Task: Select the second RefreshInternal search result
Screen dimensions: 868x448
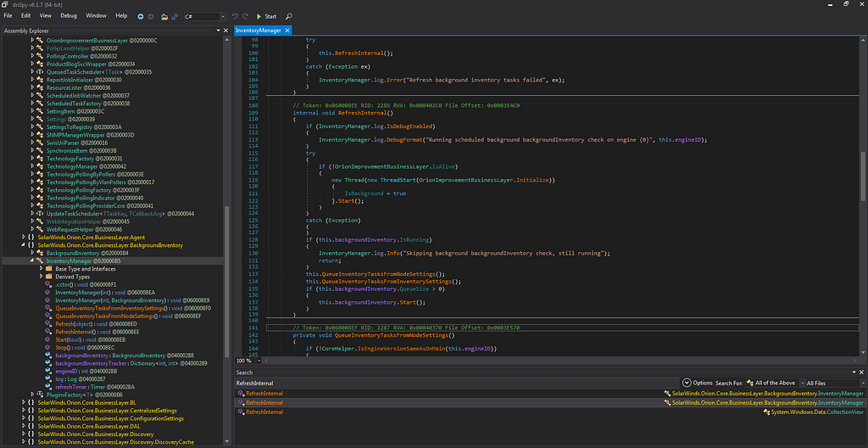Action: pos(551,402)
